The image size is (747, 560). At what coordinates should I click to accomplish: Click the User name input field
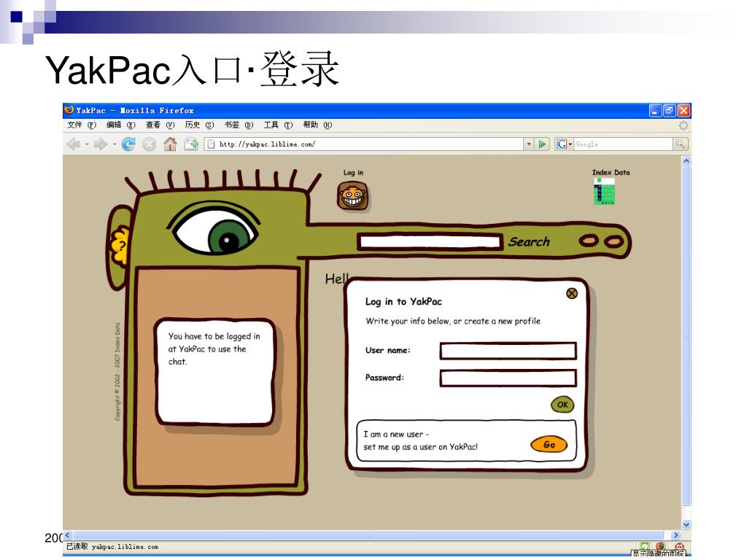(x=508, y=351)
